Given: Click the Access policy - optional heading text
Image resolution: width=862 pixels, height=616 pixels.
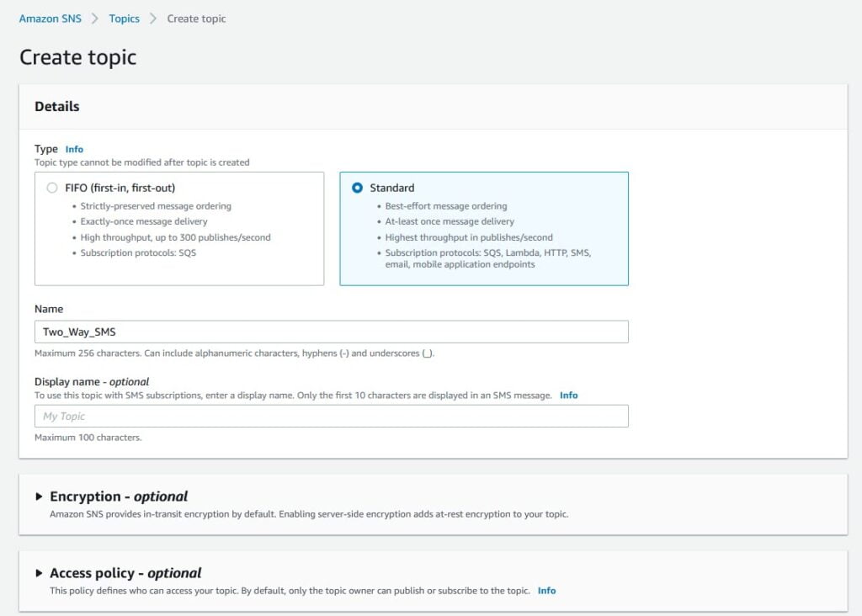Looking at the screenshot, I should [125, 573].
